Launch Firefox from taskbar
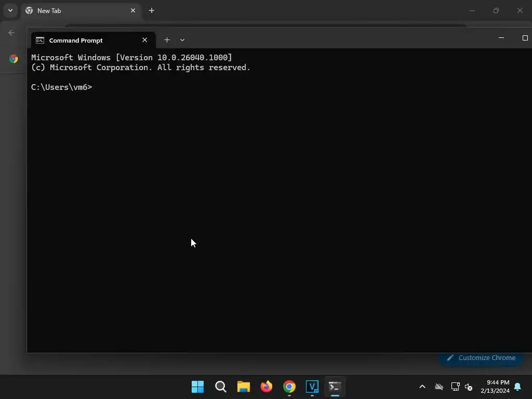Viewport: 532px width, 399px height. point(267,387)
